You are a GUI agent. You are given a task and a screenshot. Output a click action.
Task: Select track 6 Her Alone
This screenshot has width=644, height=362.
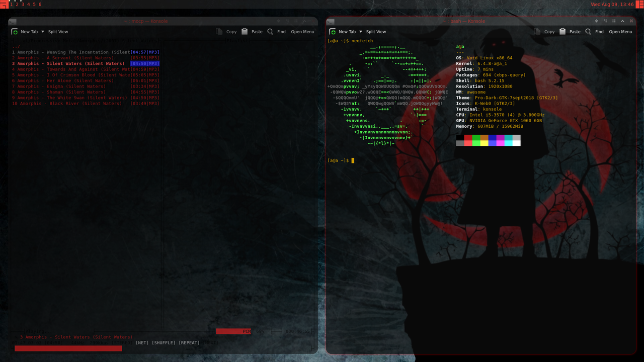pyautogui.click(x=86, y=80)
